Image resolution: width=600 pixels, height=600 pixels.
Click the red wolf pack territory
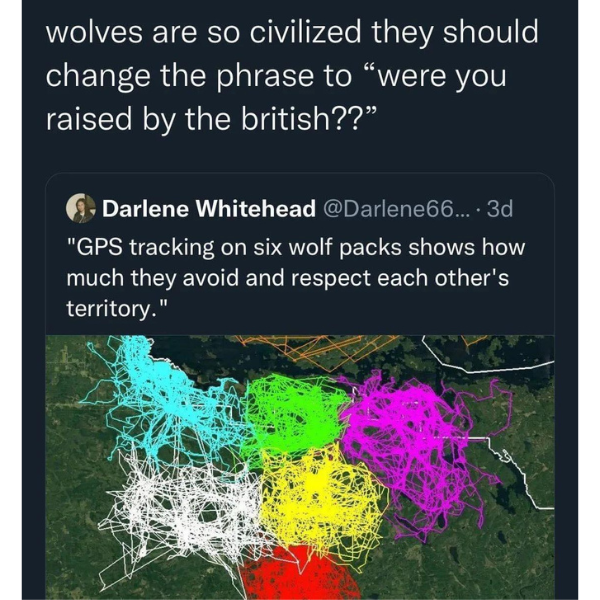[x=298, y=574]
